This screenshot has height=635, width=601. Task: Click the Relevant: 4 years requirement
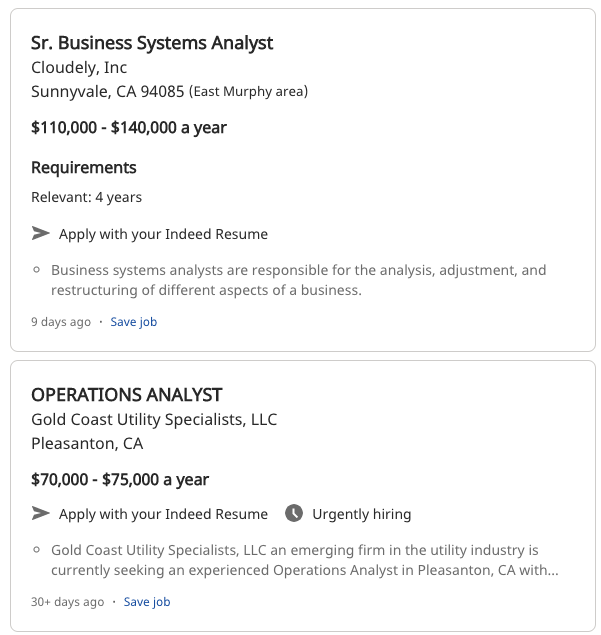(86, 197)
